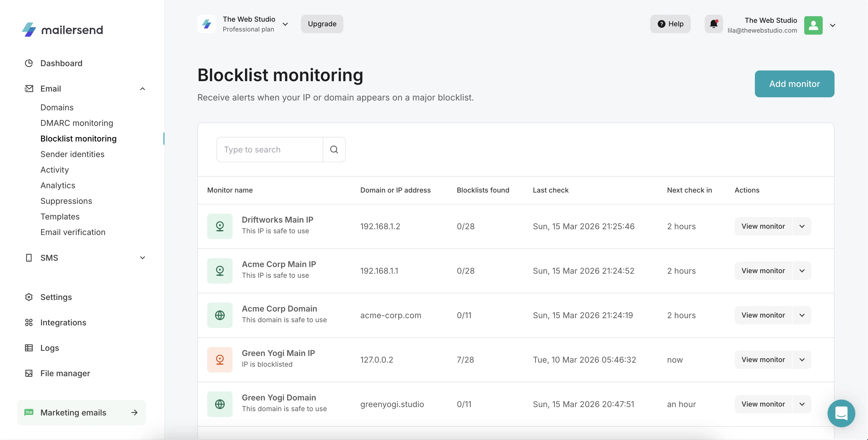The image size is (868, 440).
Task: View monitor for Green Yogi Domain
Action: pyautogui.click(x=763, y=404)
